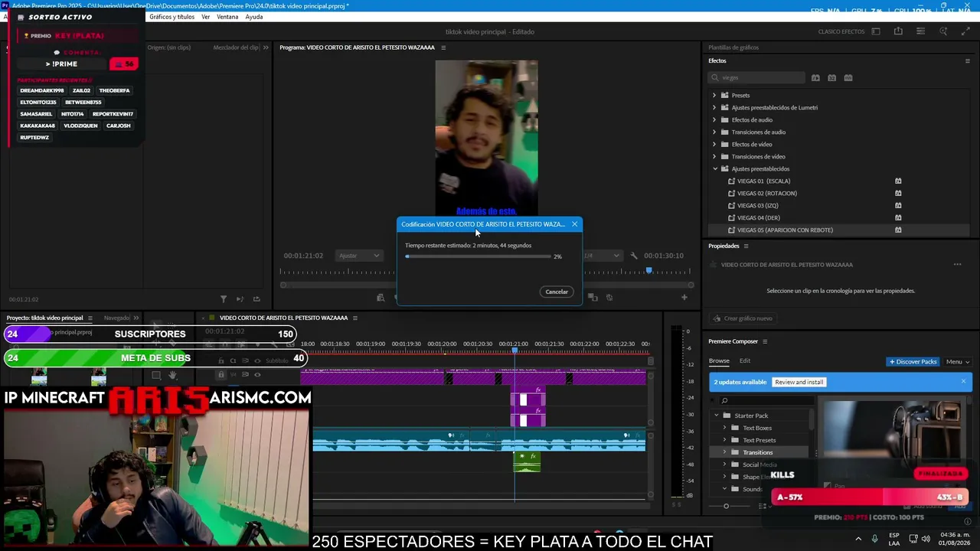This screenshot has width=980, height=551.
Task: Switch to the Browse tab in Composer
Action: (719, 361)
